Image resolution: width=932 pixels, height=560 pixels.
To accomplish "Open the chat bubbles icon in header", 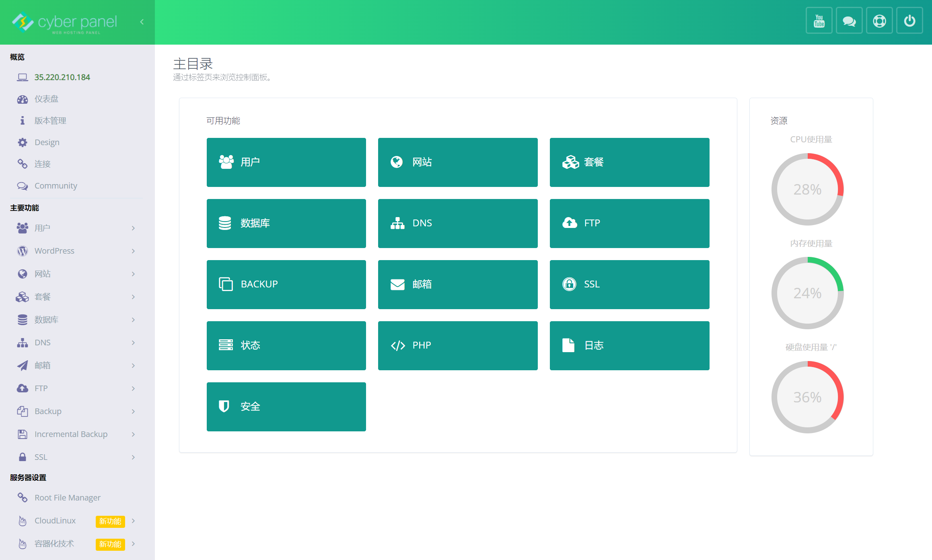I will 849,21.
